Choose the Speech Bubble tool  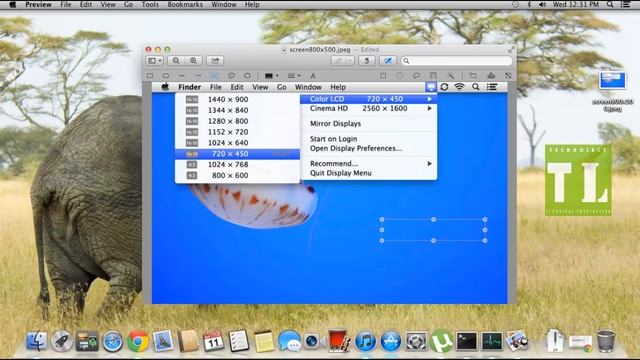tap(231, 76)
